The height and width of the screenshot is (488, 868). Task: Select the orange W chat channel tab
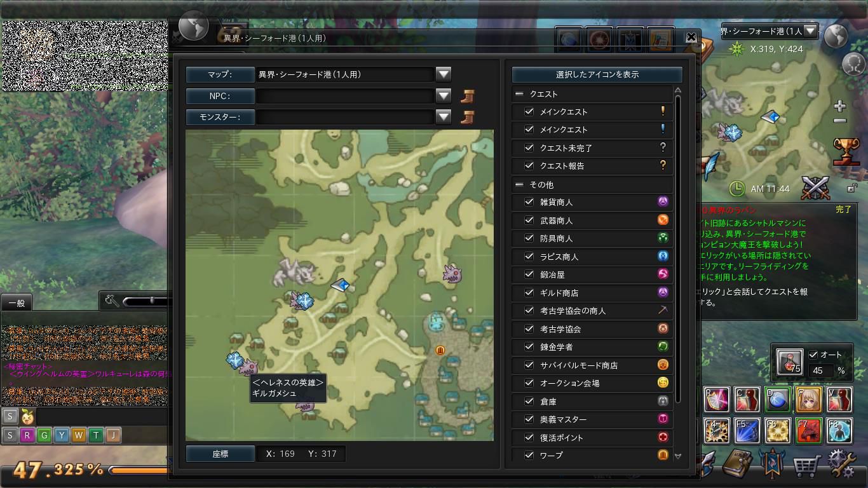(x=78, y=435)
